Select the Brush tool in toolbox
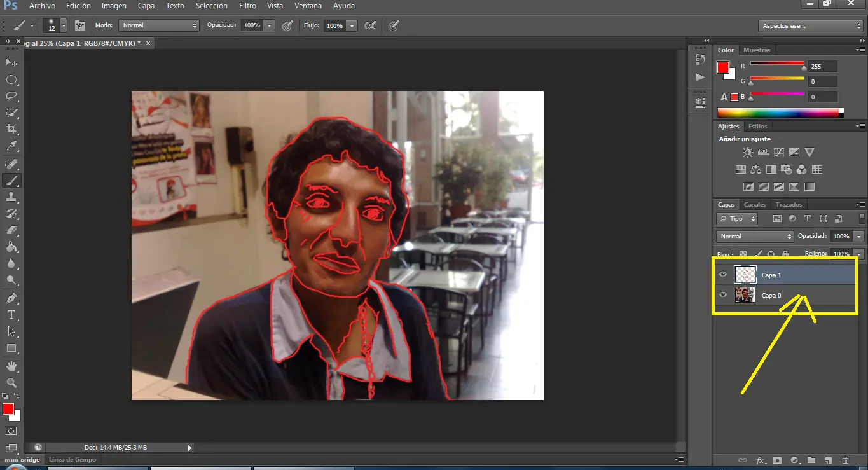This screenshot has height=470, width=868. (11, 181)
